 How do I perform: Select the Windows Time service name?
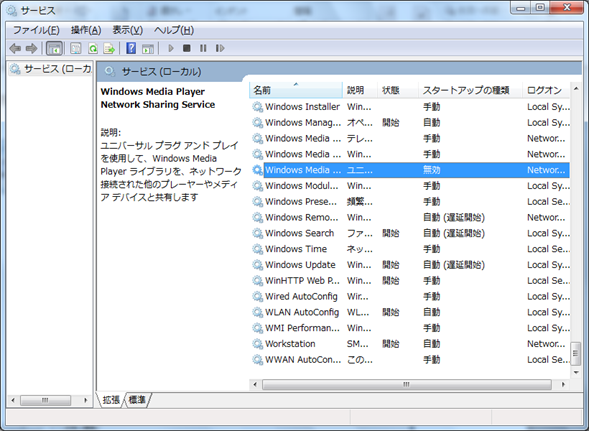point(296,249)
